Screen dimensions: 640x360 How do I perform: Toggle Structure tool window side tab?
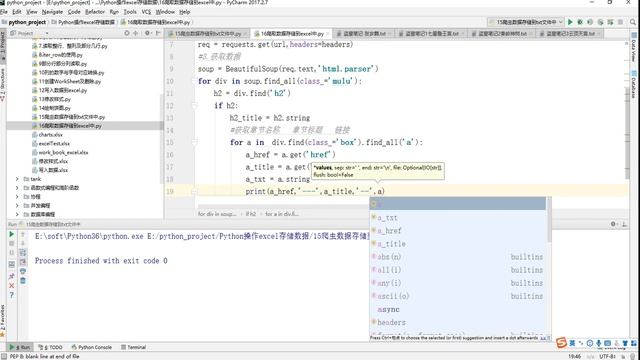[x=3, y=84]
